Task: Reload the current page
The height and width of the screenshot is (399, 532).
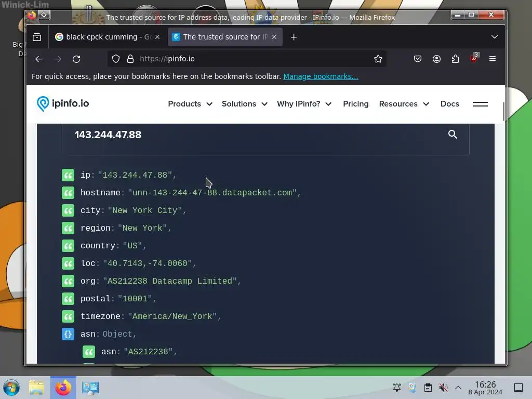Action: pos(76,59)
